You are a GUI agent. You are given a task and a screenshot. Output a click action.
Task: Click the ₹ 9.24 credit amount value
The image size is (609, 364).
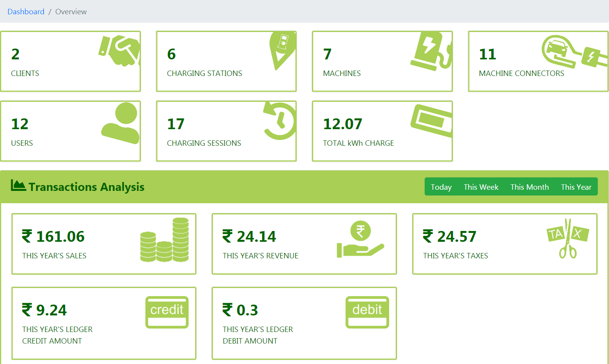point(44,310)
